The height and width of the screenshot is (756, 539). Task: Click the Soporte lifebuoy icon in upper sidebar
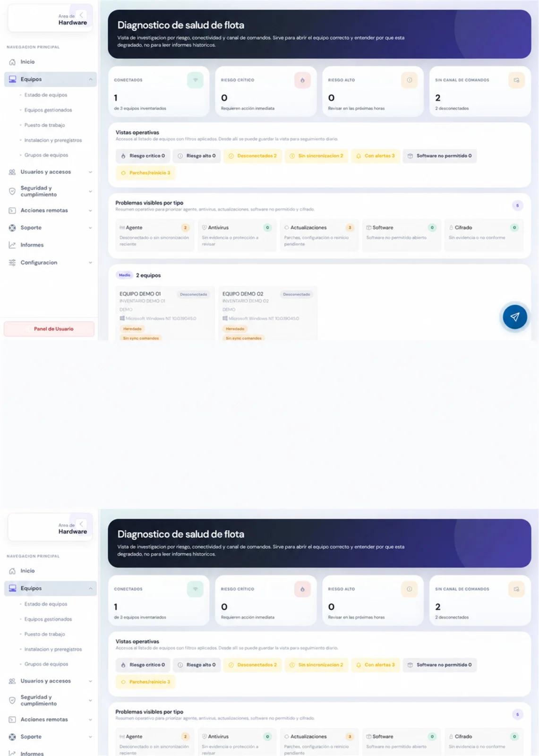12,228
